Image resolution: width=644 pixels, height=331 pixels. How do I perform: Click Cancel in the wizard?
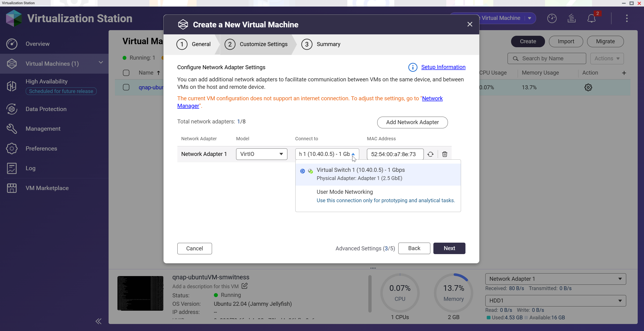pos(194,248)
